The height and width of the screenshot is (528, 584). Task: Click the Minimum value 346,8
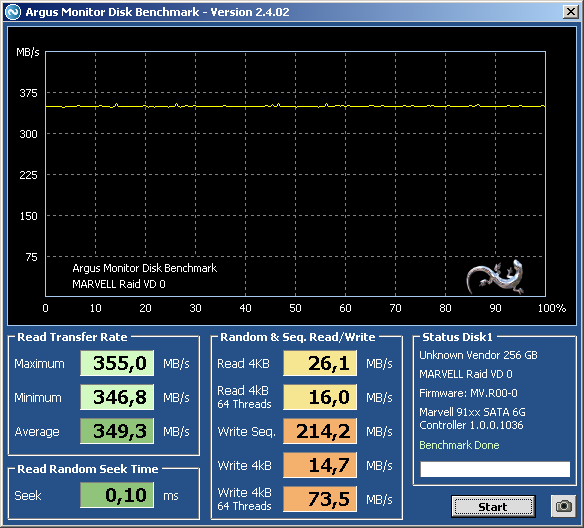117,397
